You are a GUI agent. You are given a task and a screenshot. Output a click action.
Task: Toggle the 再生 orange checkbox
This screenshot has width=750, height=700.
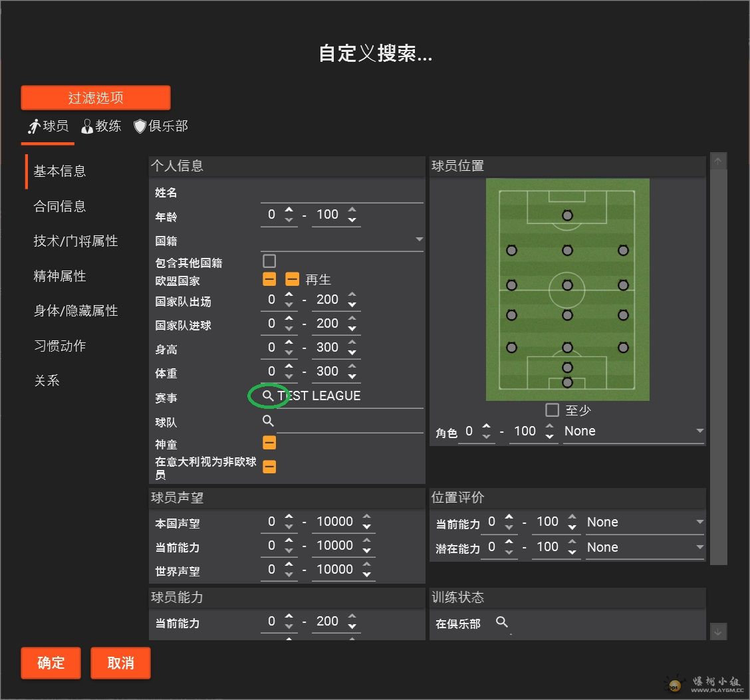pyautogui.click(x=292, y=279)
